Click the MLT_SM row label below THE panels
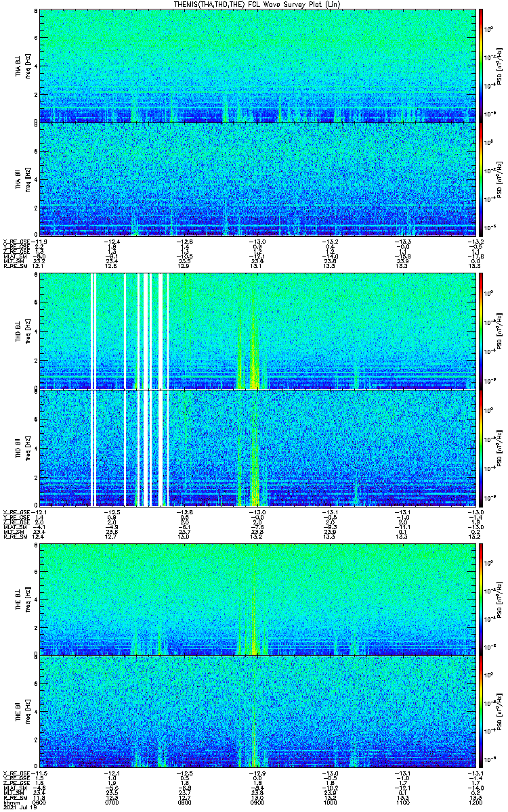 13,794
